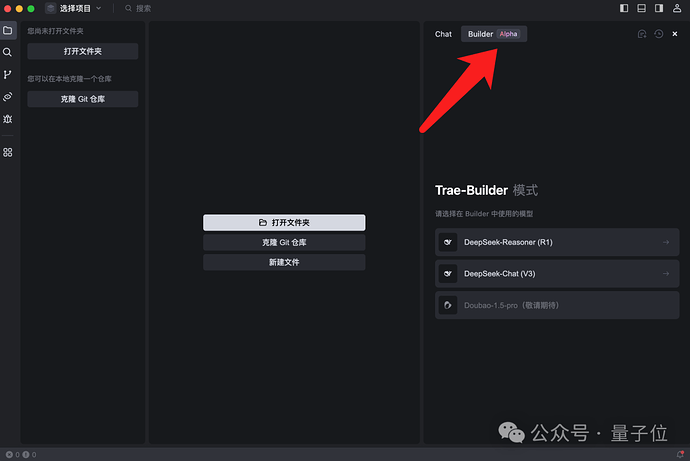Click the DeepSeek-Chat (V3) whale logo
The image size is (690, 461).
448,274
